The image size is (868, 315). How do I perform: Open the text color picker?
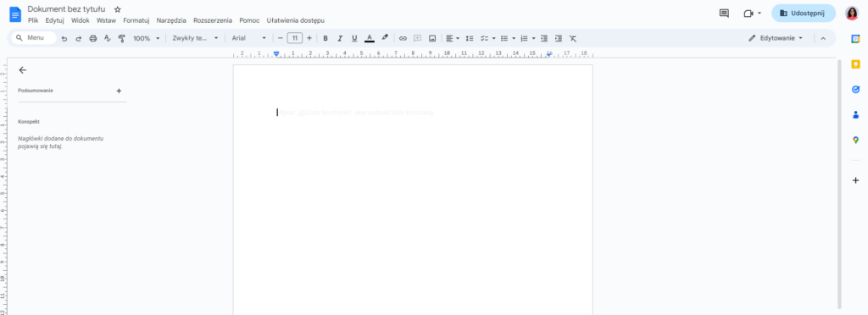(x=370, y=38)
